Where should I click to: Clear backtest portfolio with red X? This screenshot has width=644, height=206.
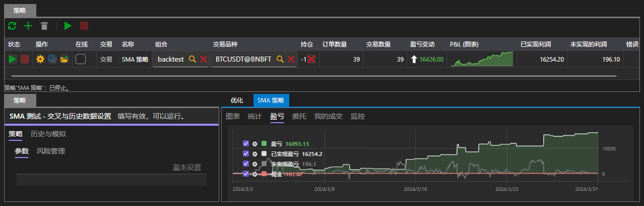click(x=204, y=59)
